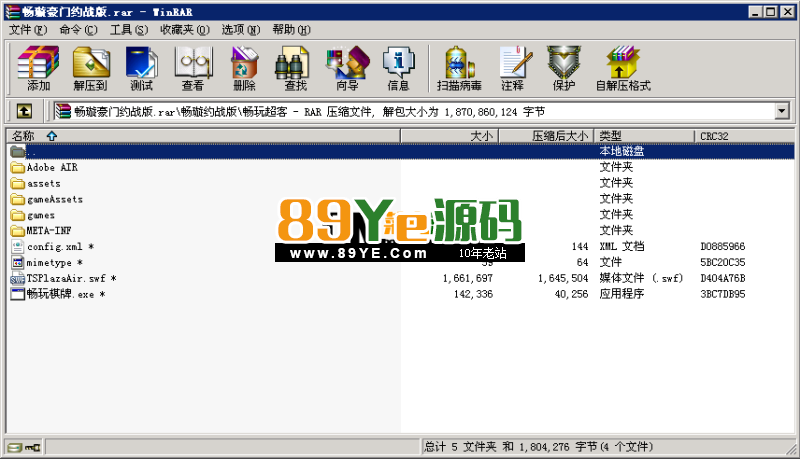Sort by the Type (类型) column header
800x459 pixels.
pos(644,136)
